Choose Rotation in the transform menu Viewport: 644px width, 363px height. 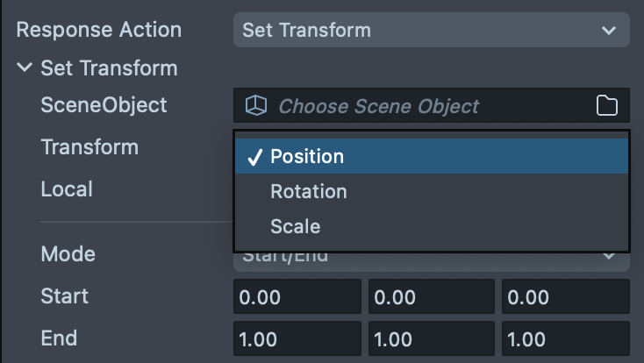tap(308, 191)
